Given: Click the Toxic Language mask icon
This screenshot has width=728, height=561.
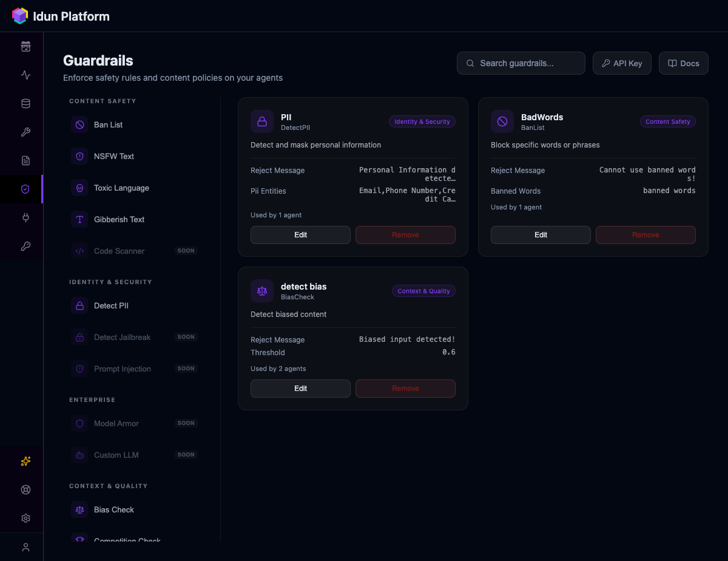Looking at the screenshot, I should (x=79, y=188).
